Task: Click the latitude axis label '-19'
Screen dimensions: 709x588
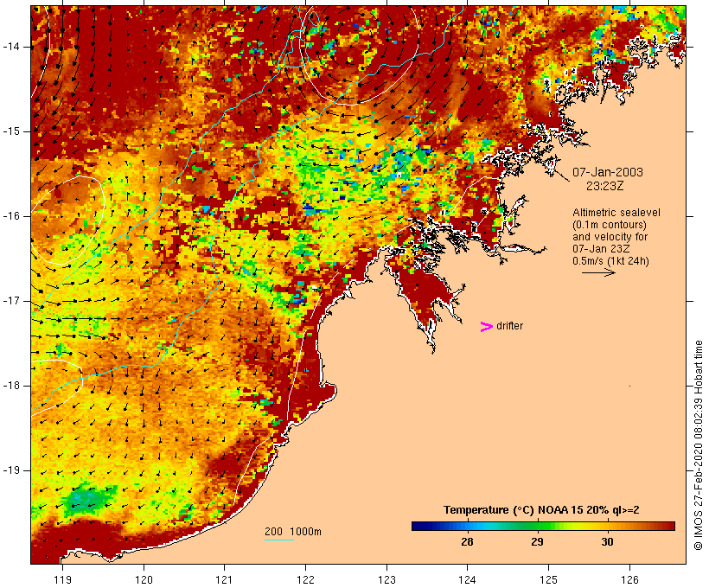Action: [x=11, y=470]
